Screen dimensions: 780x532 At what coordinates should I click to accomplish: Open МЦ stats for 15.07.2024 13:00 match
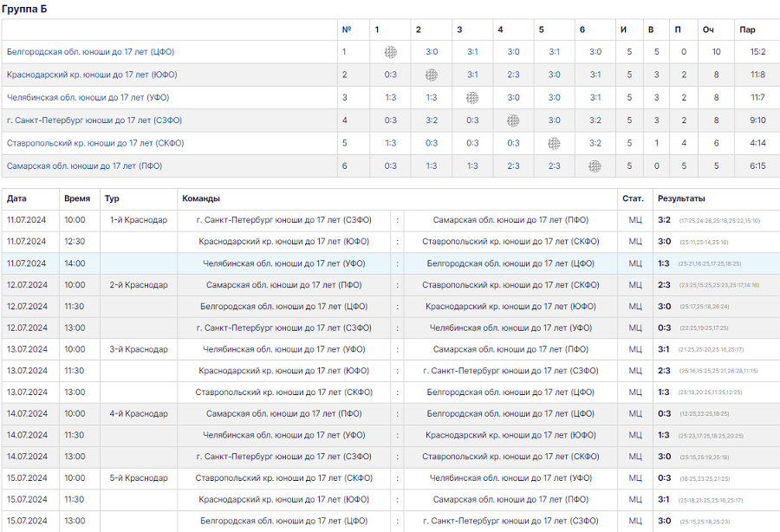(x=635, y=521)
